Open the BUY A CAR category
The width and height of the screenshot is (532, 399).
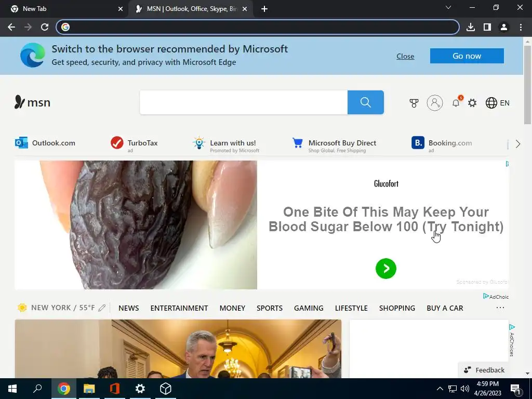[x=445, y=308]
